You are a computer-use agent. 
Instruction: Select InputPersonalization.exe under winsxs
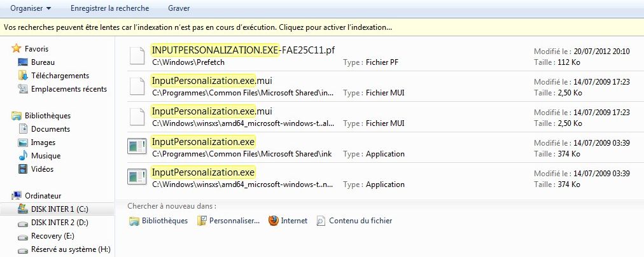203,172
